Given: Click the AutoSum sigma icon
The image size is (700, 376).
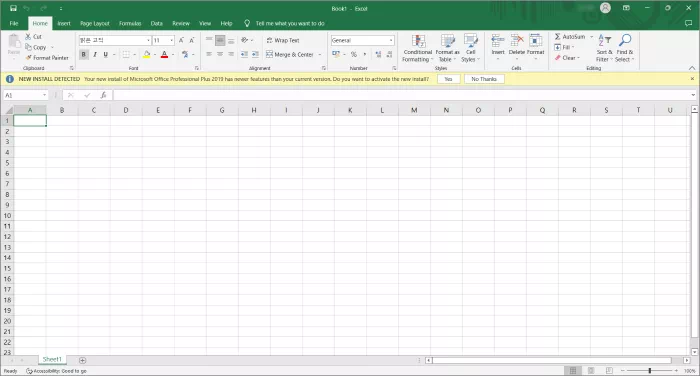Looking at the screenshot, I should (x=558, y=37).
